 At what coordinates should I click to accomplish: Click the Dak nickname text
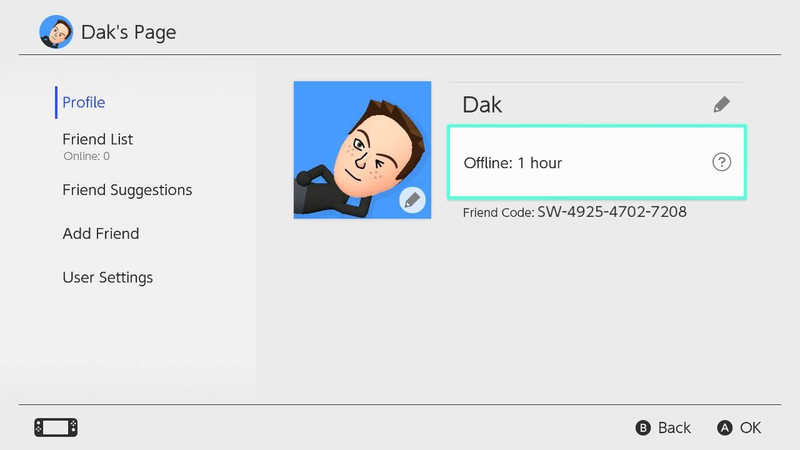point(482,105)
